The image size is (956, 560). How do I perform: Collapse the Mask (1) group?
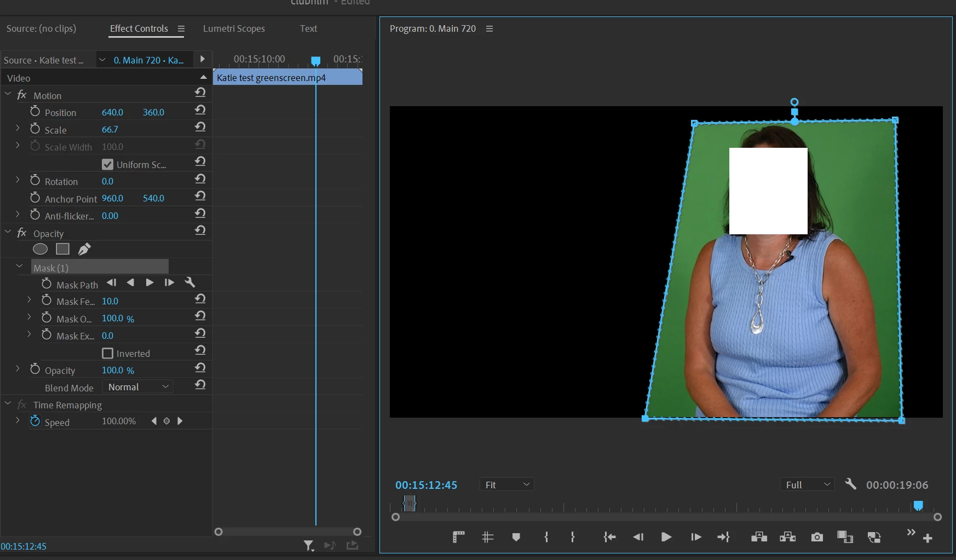[x=20, y=267]
